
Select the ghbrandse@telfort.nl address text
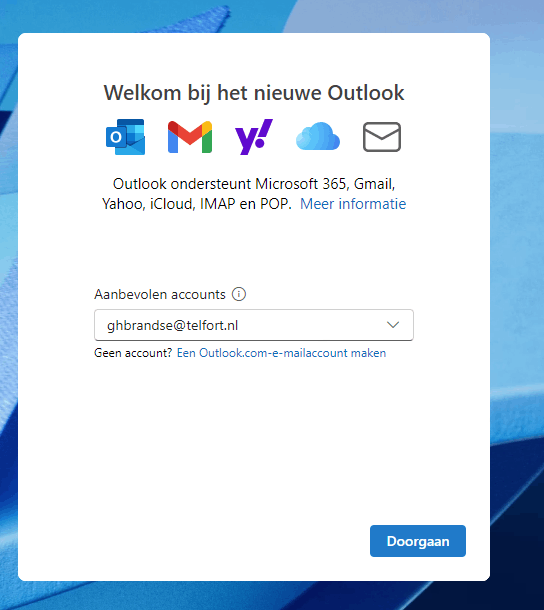pyautogui.click(x=172, y=325)
